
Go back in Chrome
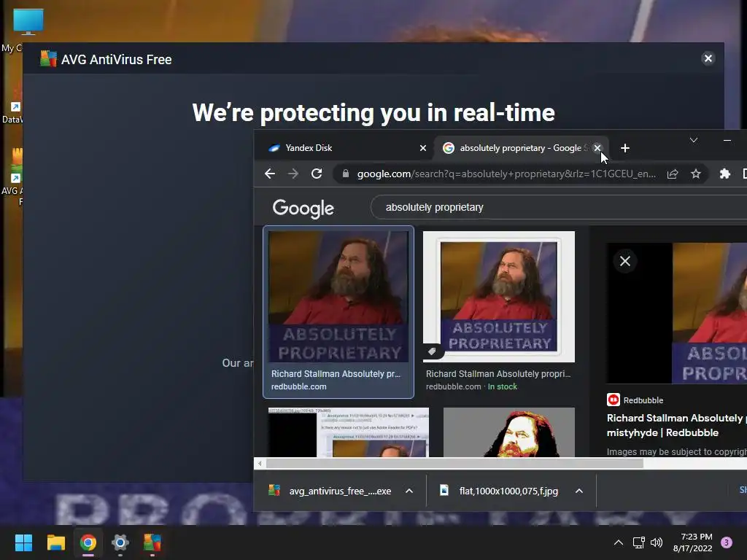tap(270, 174)
